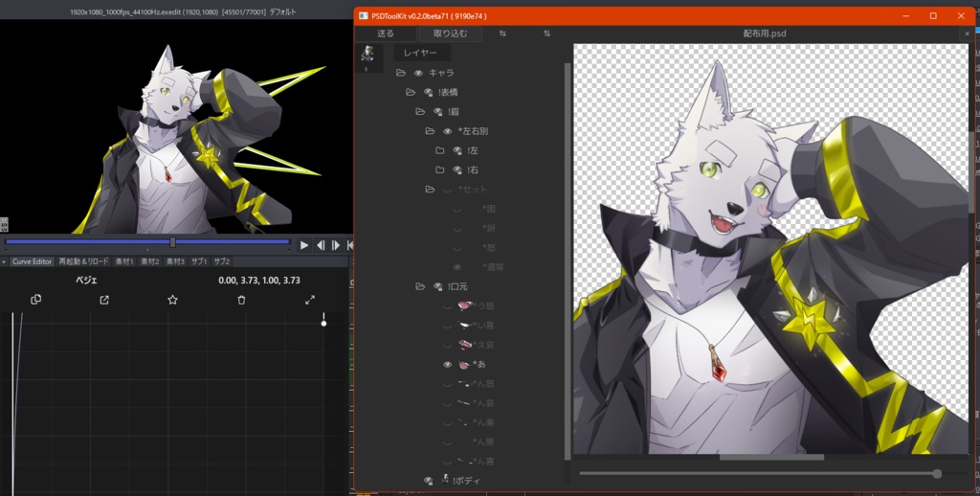Image resolution: width=980 pixels, height=496 pixels.
Task: Open the 再起動&リロード tab
Action: click(83, 261)
